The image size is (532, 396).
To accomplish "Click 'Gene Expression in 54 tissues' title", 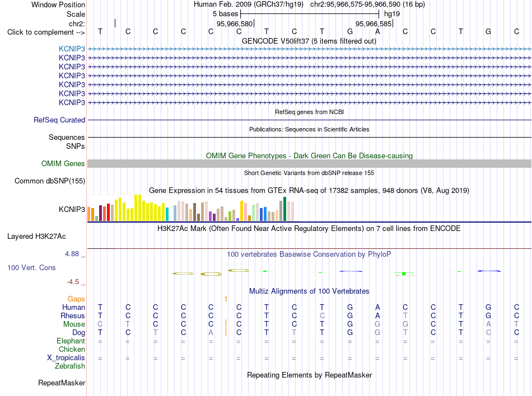I will (x=309, y=191).
